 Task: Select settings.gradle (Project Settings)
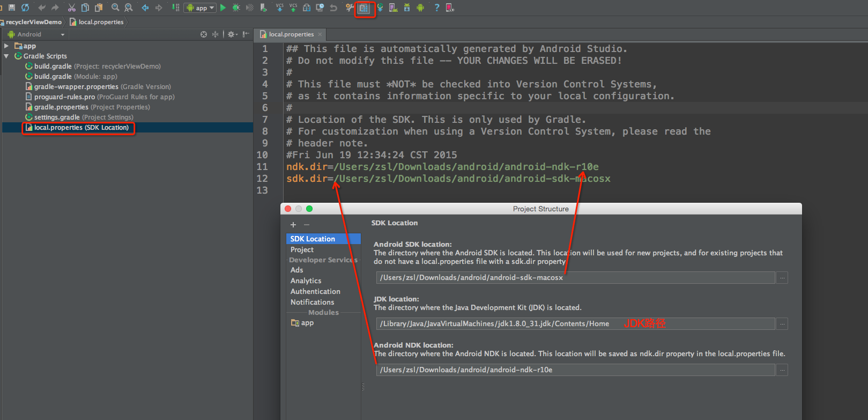tap(79, 117)
